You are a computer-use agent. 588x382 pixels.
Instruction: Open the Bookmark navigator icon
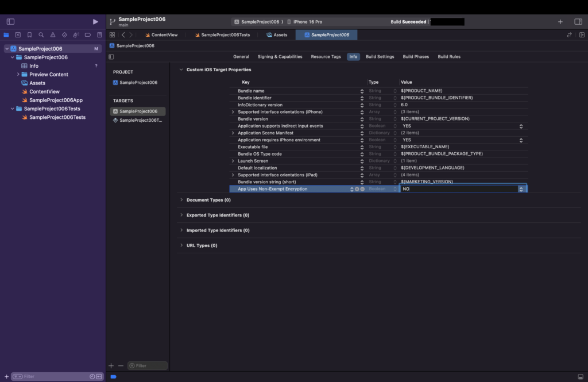[x=29, y=35]
